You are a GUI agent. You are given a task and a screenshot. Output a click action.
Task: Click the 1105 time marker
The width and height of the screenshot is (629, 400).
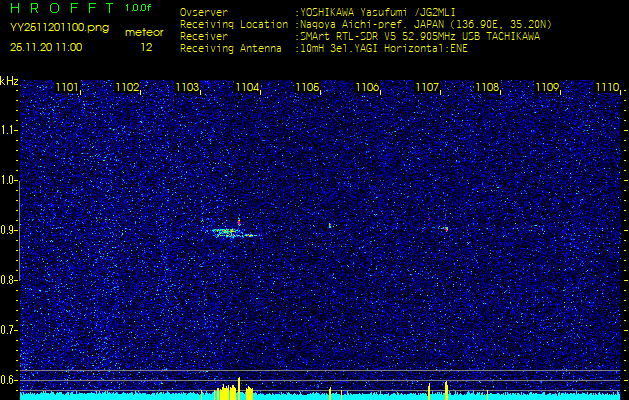(307, 87)
